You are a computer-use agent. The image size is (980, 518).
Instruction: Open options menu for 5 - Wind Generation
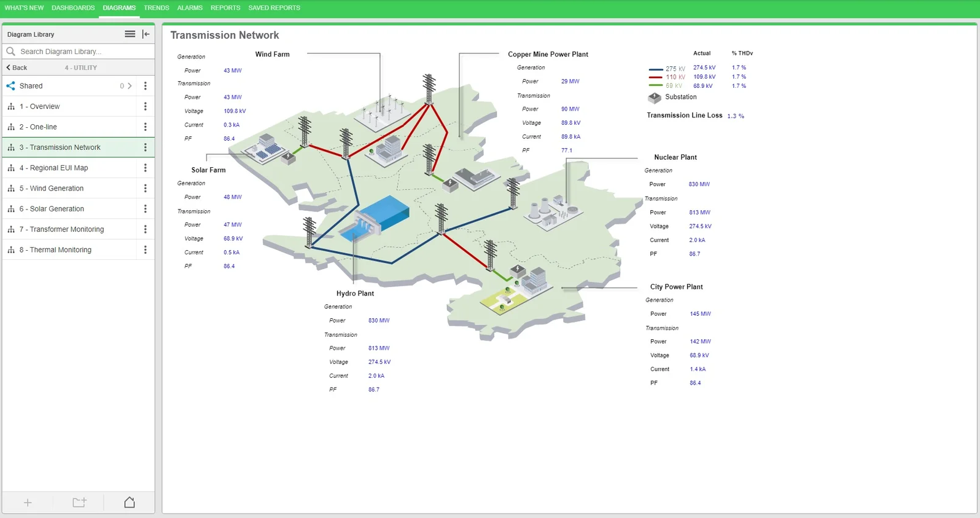tap(146, 189)
